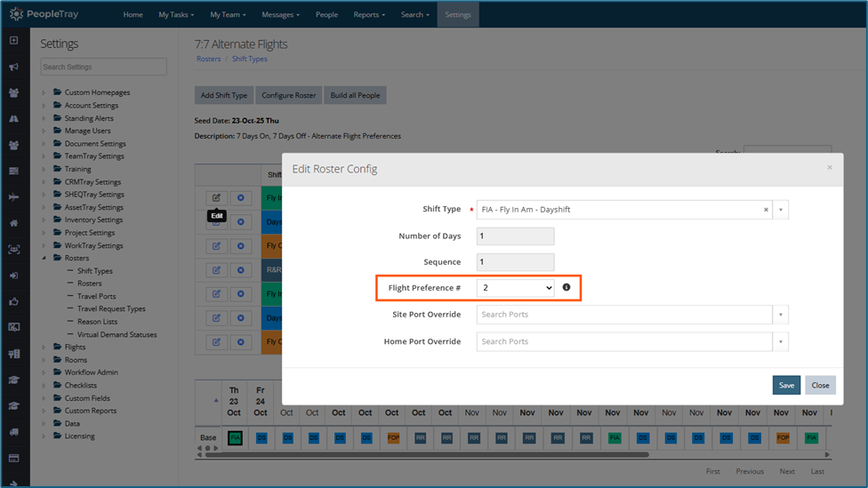Click the plus-square icon in left sidebar
Image resolution: width=868 pixels, height=488 pixels.
[14, 40]
